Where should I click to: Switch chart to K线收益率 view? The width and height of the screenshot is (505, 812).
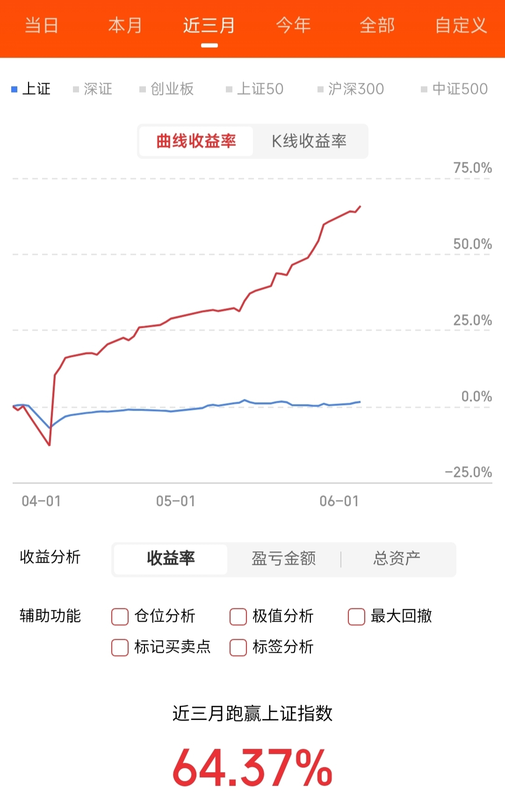click(x=309, y=141)
